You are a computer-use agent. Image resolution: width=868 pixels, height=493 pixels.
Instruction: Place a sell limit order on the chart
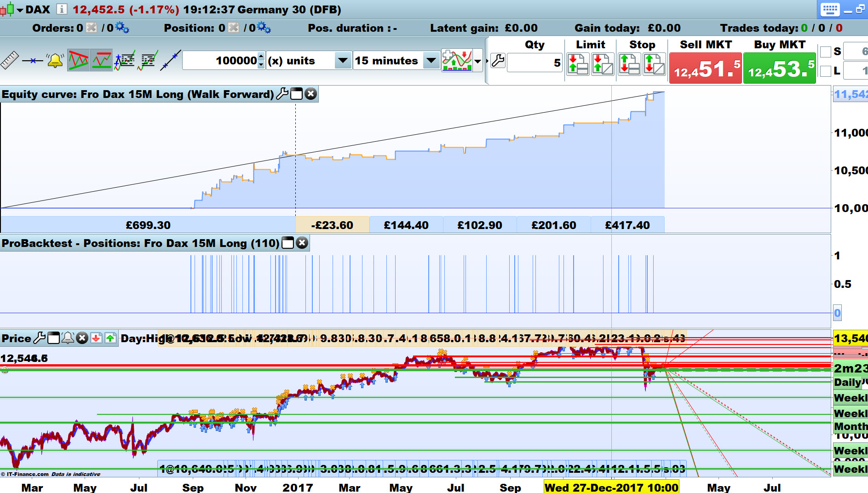click(x=603, y=63)
